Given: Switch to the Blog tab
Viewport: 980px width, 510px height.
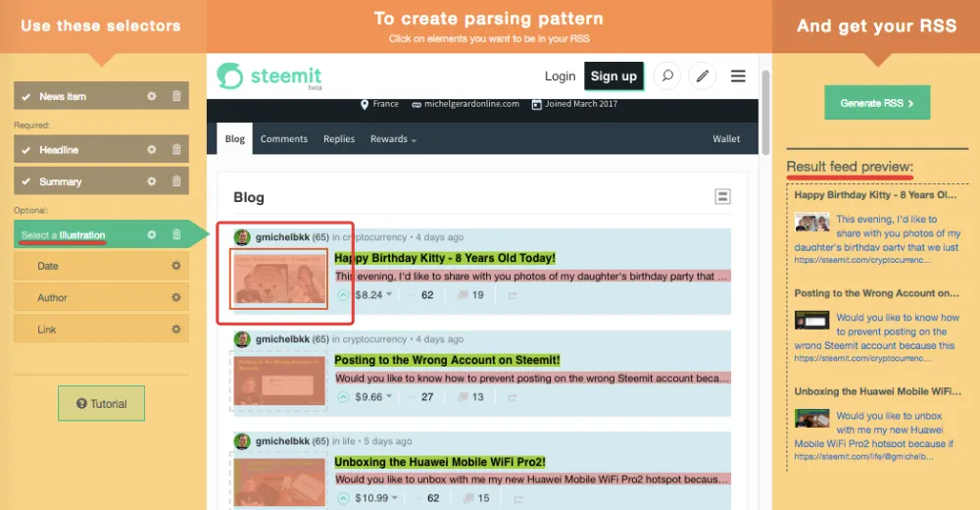Looking at the screenshot, I should click(x=235, y=139).
